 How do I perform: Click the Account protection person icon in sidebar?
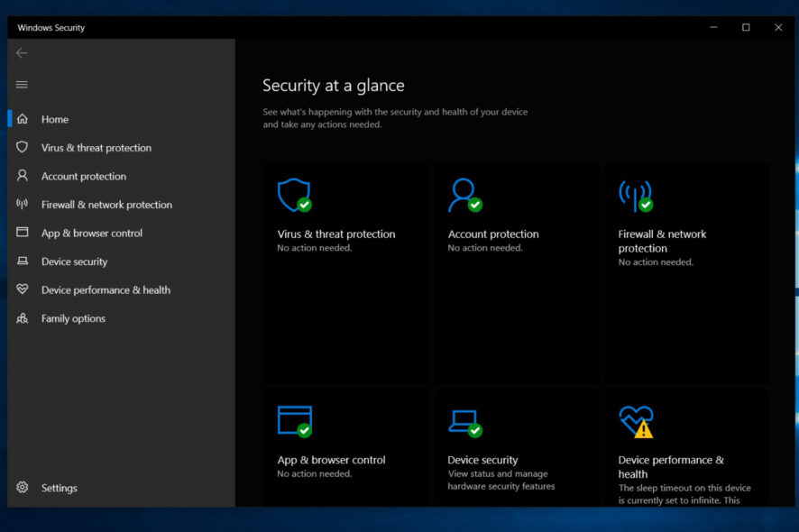point(22,176)
